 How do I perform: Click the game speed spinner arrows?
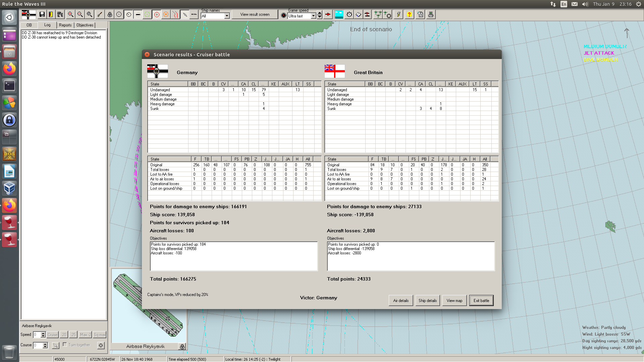pos(320,15)
